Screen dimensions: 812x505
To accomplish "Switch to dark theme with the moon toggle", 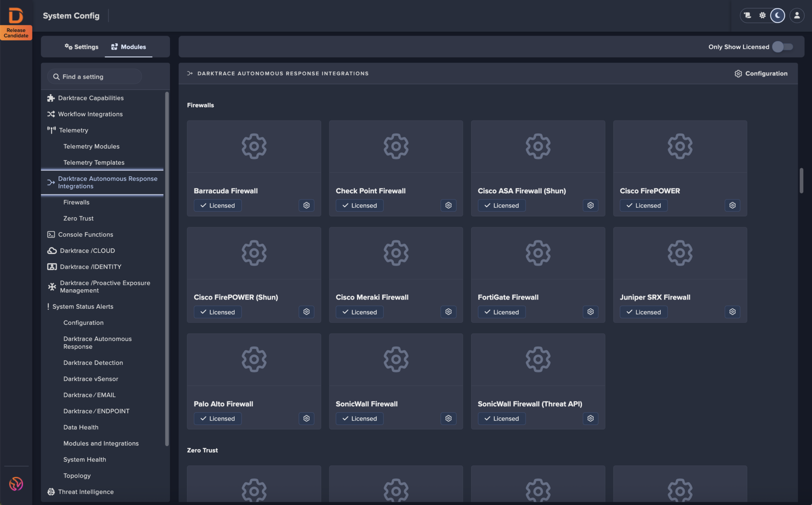I will pos(777,15).
